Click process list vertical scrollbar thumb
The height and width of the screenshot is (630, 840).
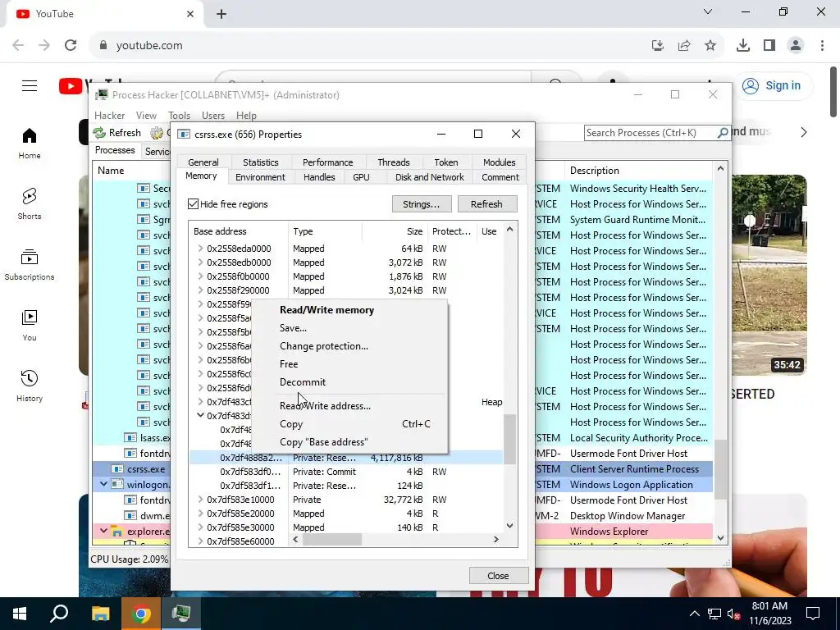[x=720, y=470]
